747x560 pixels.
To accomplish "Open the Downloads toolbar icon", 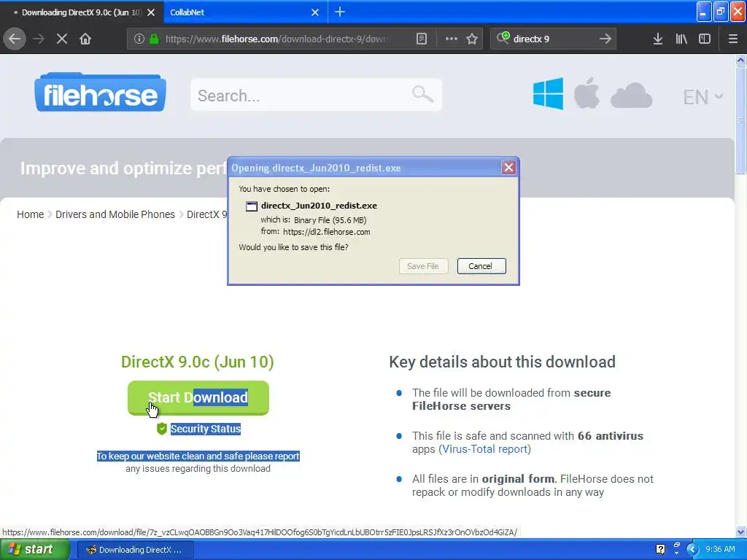I will [x=658, y=39].
